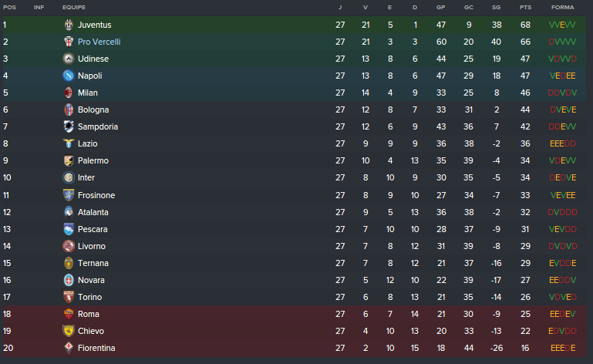Screen dimensions: 593x364
Task: Open the Pro Vercelli team link
Action: pos(99,42)
